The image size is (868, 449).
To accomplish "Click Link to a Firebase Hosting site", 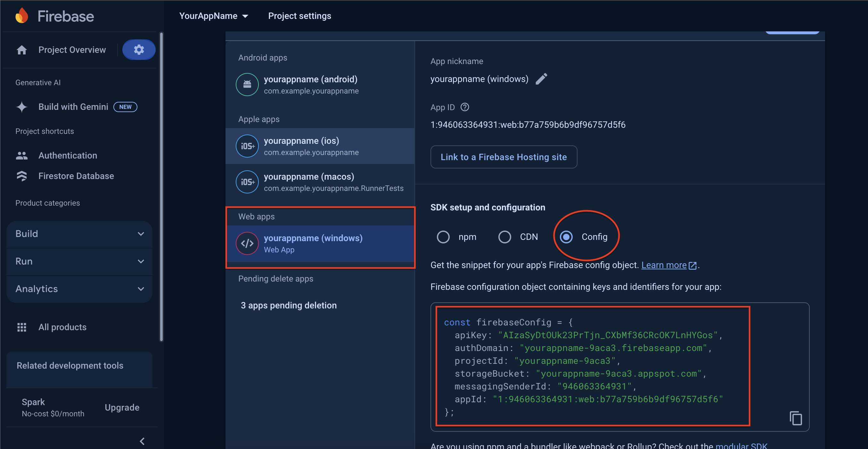I will point(504,157).
